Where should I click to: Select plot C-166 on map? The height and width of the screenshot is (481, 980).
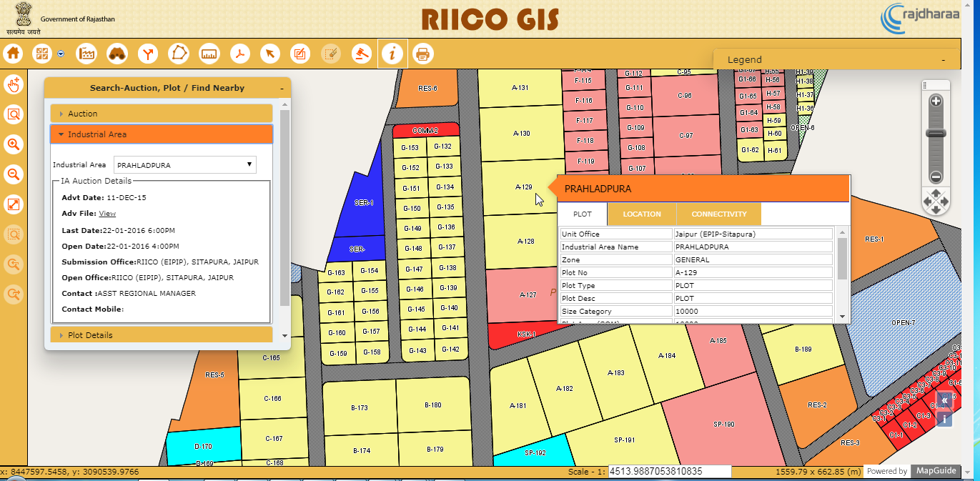272,399
